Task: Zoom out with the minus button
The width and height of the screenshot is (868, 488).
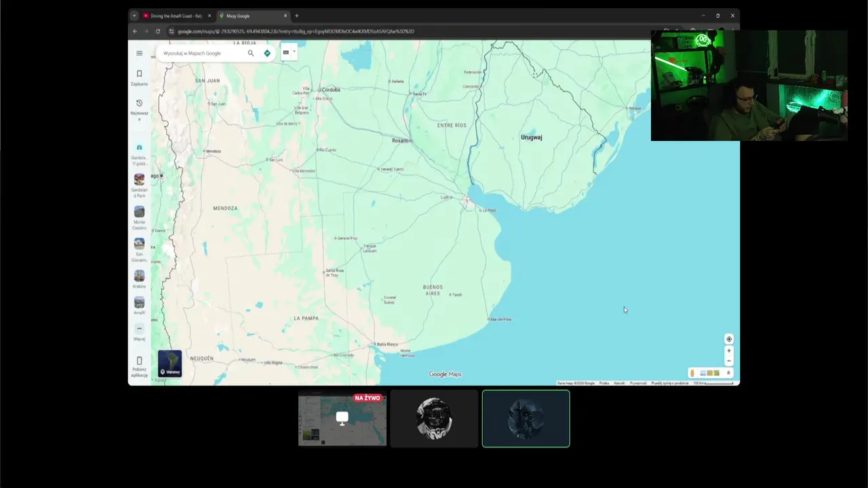Action: tap(729, 361)
